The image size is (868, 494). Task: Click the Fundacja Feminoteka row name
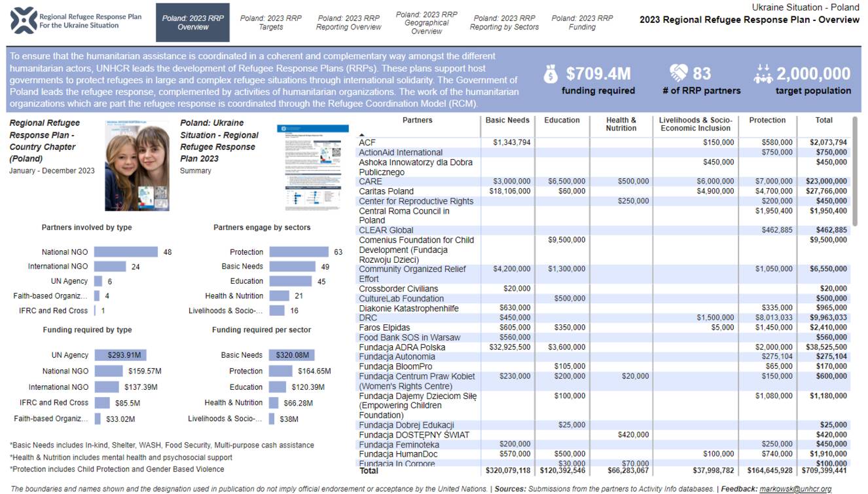pyautogui.click(x=399, y=445)
